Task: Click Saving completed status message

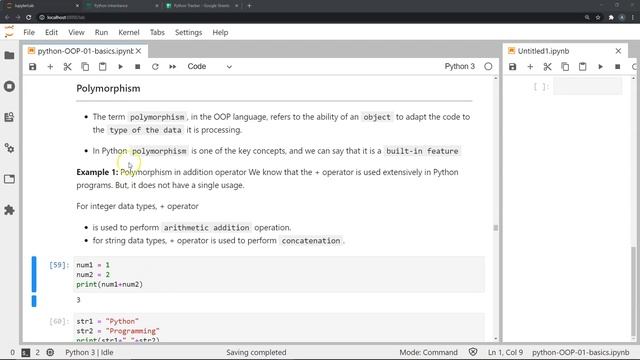Action: (x=256, y=352)
